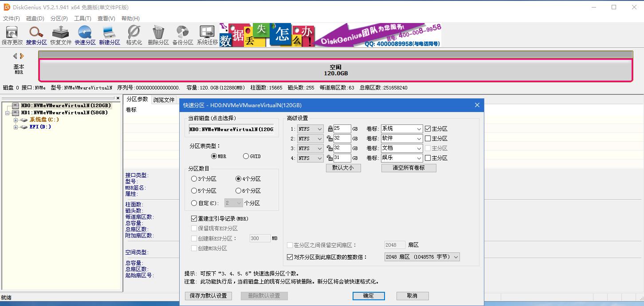Select the GUID partition table radio button

247,156
